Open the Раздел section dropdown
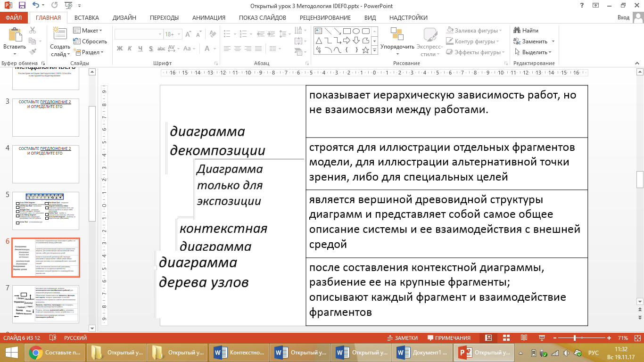Viewport: 644px width, 362px height. (89, 52)
